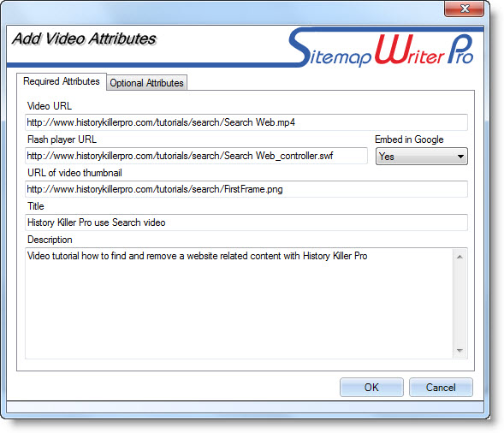The width and height of the screenshot is (504, 433).
Task: Click the Sitemap Writer Pro logo
Action: tap(382, 48)
